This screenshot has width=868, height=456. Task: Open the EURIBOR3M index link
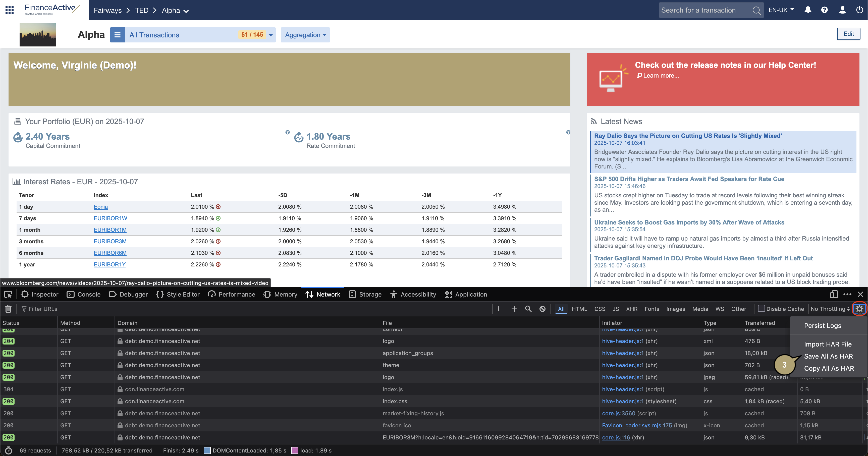click(x=110, y=241)
